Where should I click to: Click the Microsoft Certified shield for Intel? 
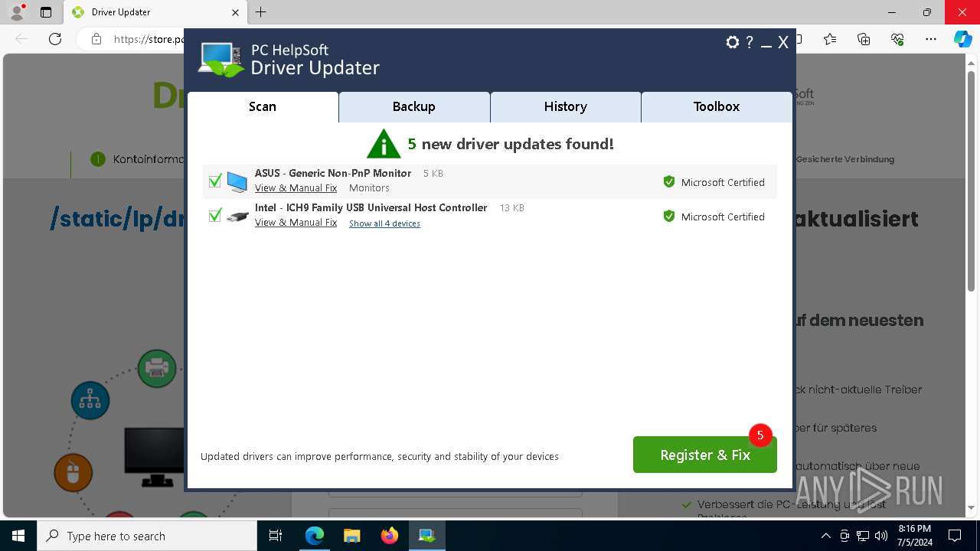click(x=669, y=217)
